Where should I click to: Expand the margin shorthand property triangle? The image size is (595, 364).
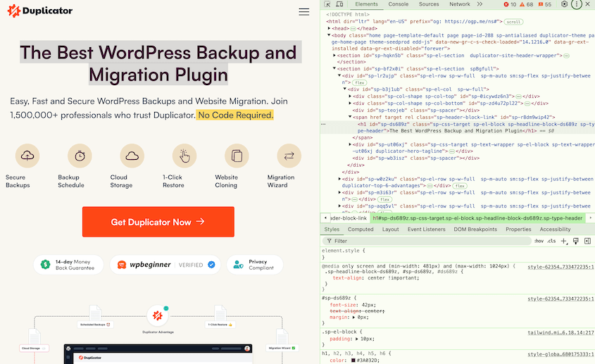[x=353, y=318]
